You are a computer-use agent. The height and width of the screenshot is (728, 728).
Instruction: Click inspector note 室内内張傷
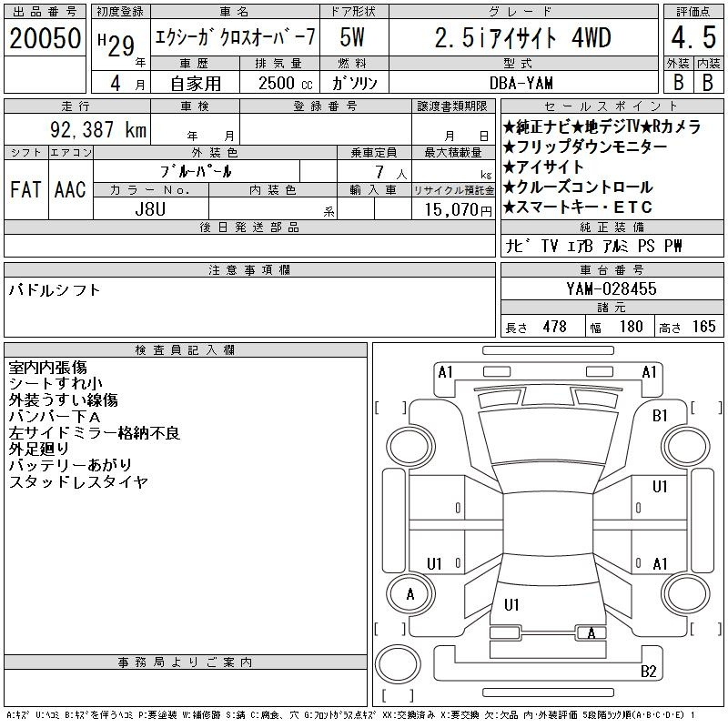point(48,368)
